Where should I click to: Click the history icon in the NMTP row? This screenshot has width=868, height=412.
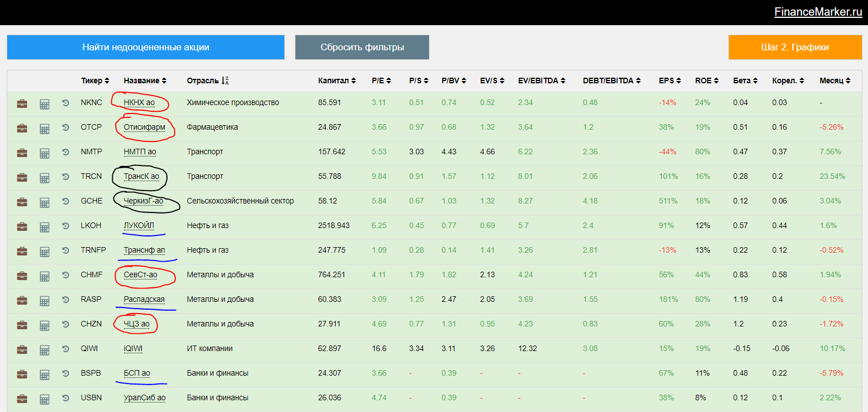tap(65, 152)
